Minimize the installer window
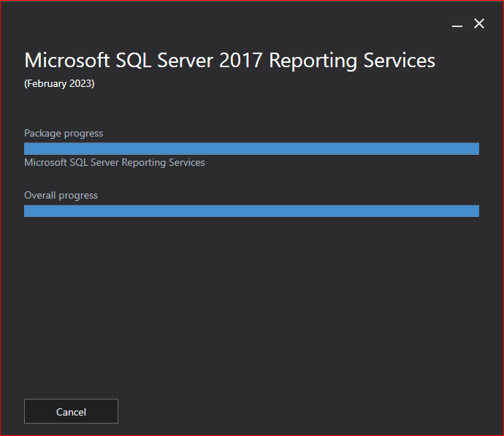Screen dimensions: 504x436 457,24
